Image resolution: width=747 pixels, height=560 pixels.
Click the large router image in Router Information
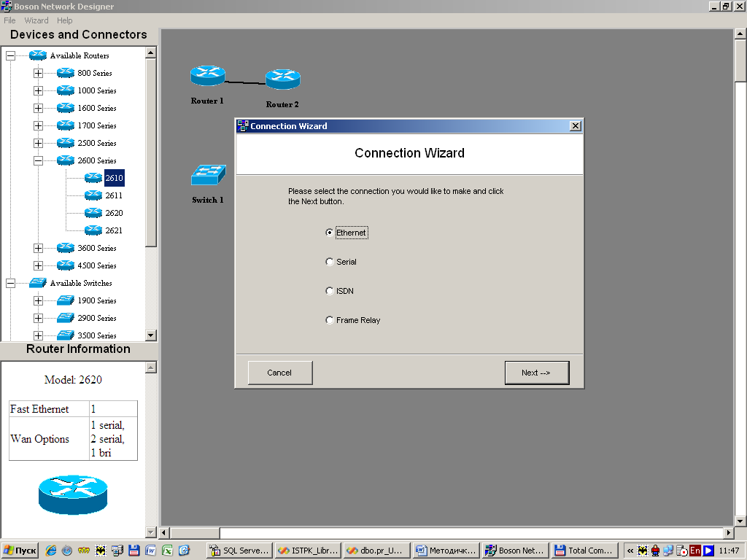73,495
